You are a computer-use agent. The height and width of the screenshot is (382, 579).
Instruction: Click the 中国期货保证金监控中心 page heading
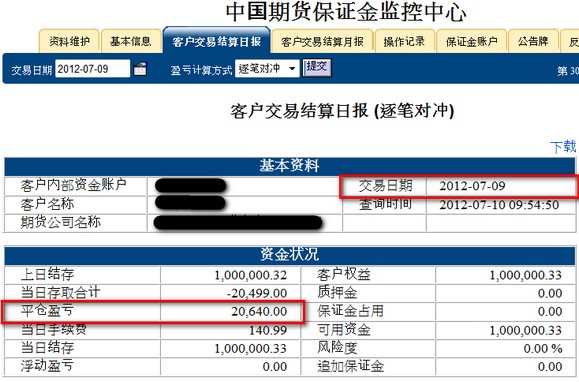point(346,12)
